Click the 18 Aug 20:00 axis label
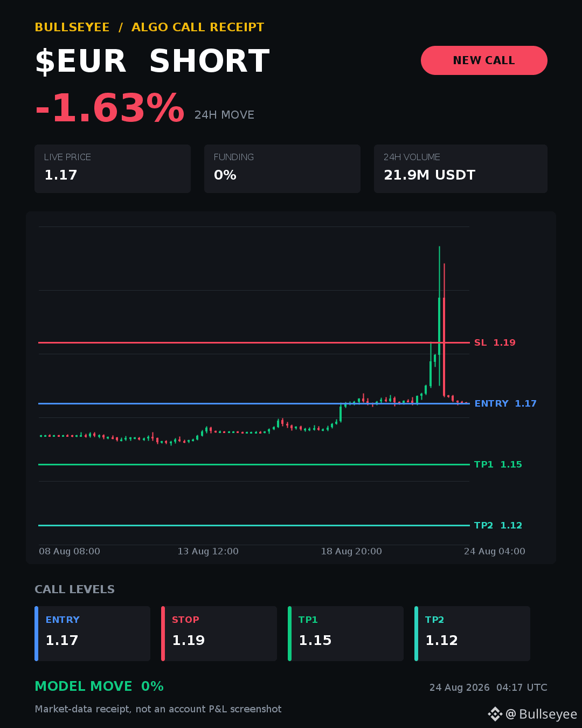 click(351, 551)
